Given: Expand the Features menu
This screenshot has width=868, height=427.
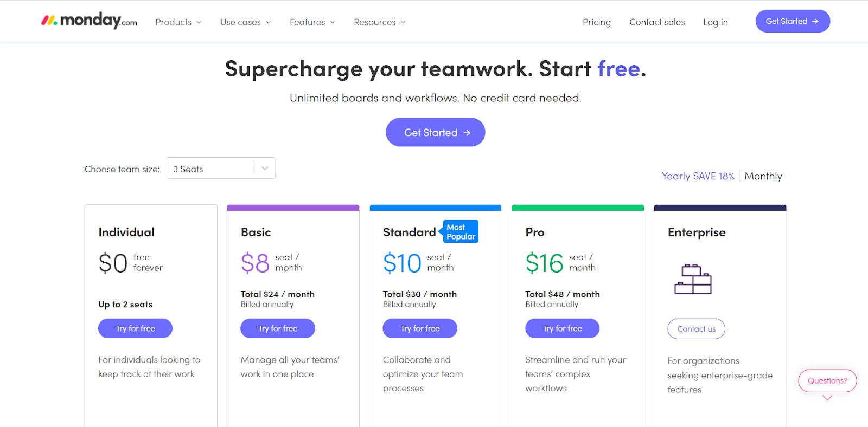Looking at the screenshot, I should [312, 22].
